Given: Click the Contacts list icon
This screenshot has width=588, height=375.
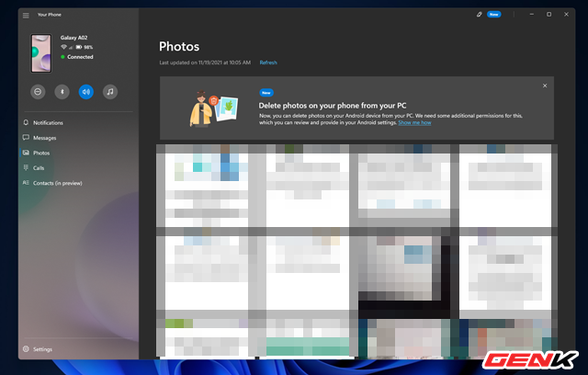Looking at the screenshot, I should coord(26,183).
